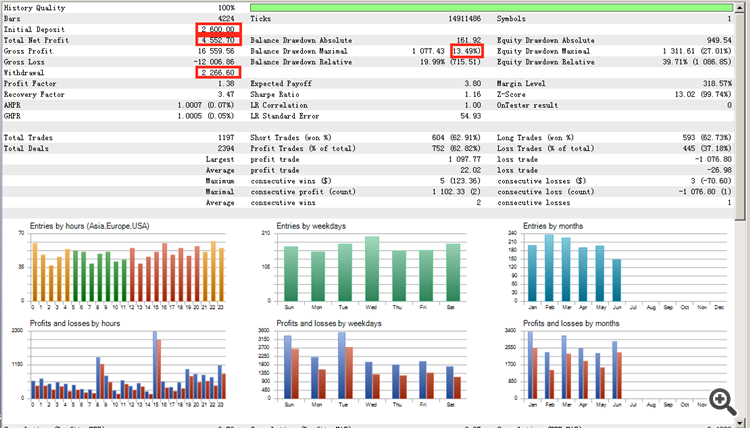Select consecutive losses value 3 (-70.60)
The width and height of the screenshot is (750, 428).
click(711, 181)
